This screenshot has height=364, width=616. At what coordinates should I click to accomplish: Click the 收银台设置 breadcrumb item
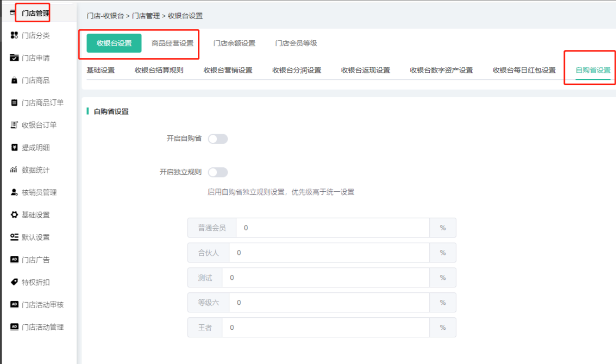click(x=185, y=16)
